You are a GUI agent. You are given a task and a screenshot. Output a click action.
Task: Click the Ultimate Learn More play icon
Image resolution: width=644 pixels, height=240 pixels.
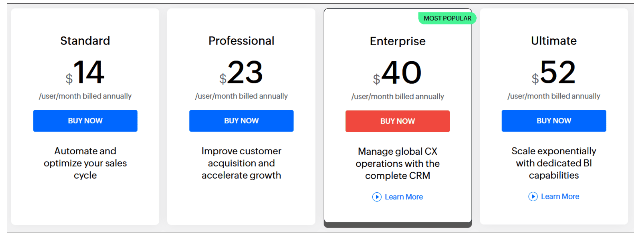[x=533, y=196]
